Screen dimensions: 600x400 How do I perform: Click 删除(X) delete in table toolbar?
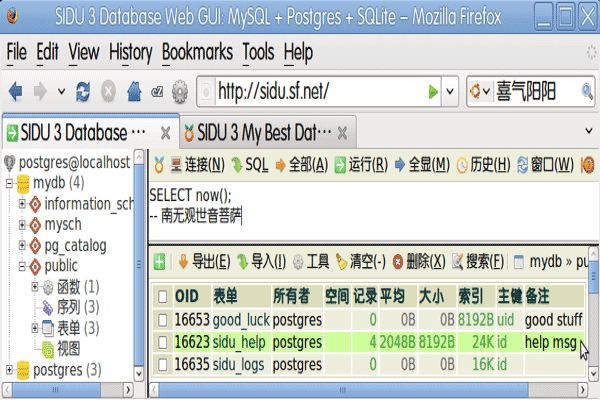[x=418, y=262]
